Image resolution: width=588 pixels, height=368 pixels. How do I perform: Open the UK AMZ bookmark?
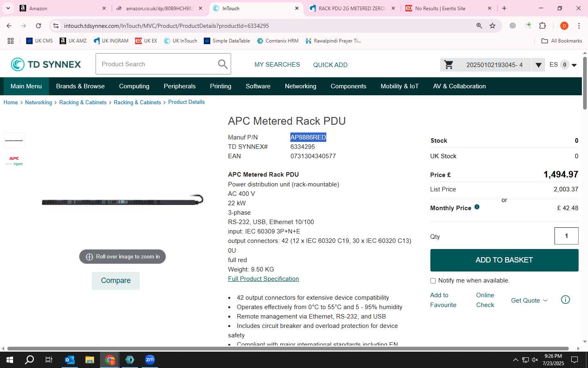(x=73, y=41)
